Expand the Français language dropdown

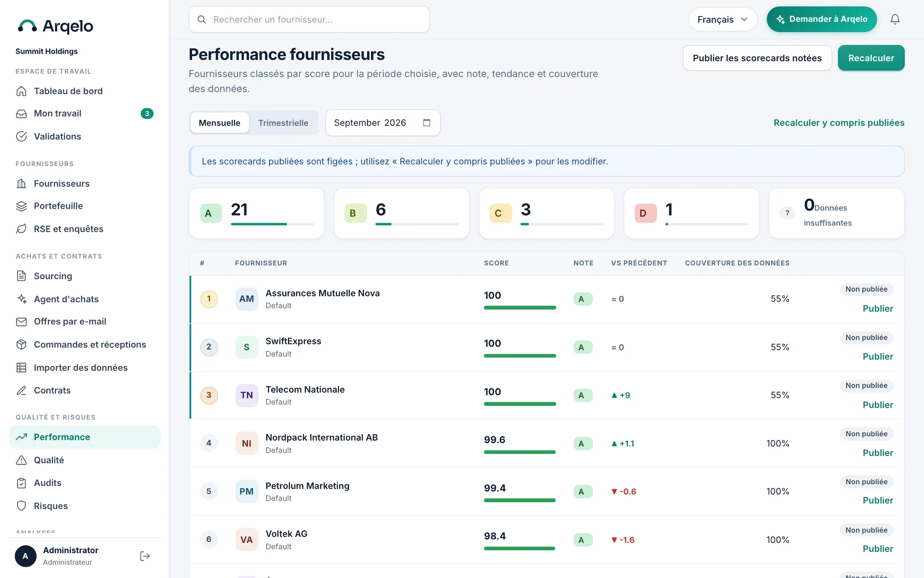point(723,19)
